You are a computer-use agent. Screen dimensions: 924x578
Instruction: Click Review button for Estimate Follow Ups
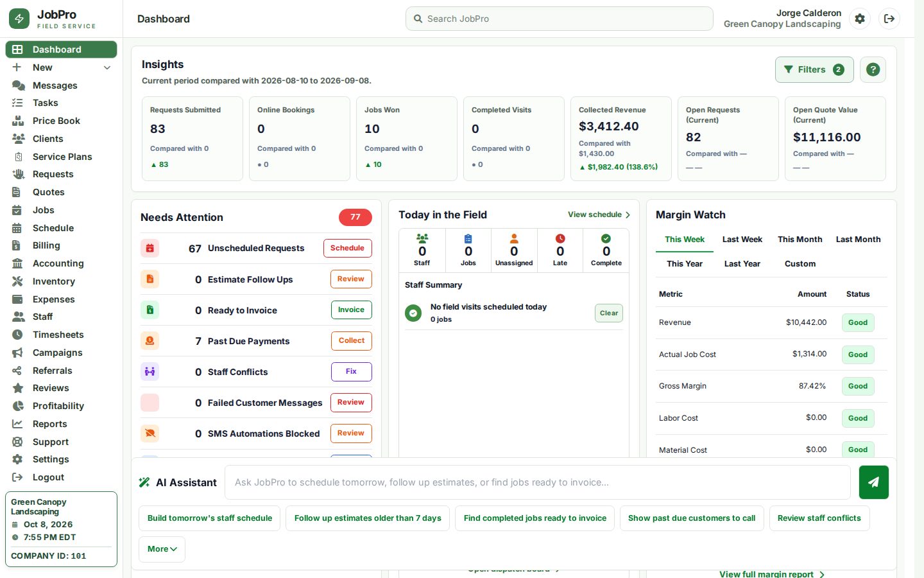click(351, 279)
